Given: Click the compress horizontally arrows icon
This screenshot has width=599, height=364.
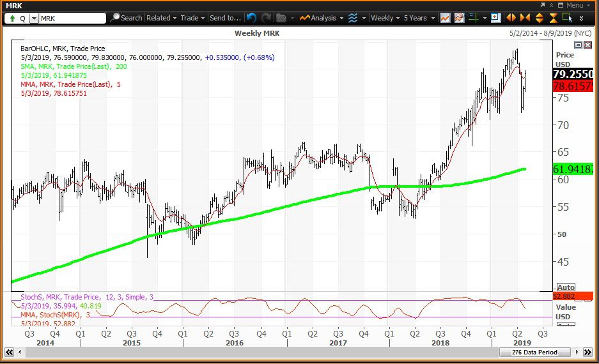Looking at the screenshot, I should (525, 17).
